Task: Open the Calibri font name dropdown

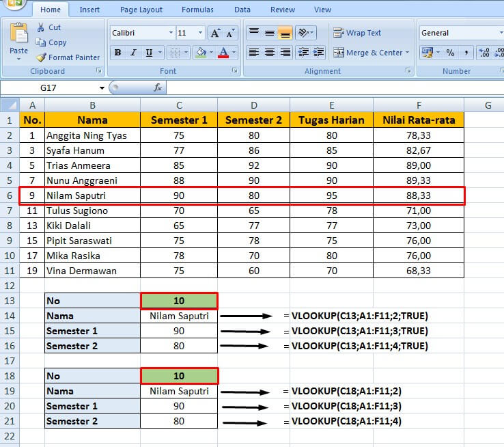Action: (x=171, y=33)
